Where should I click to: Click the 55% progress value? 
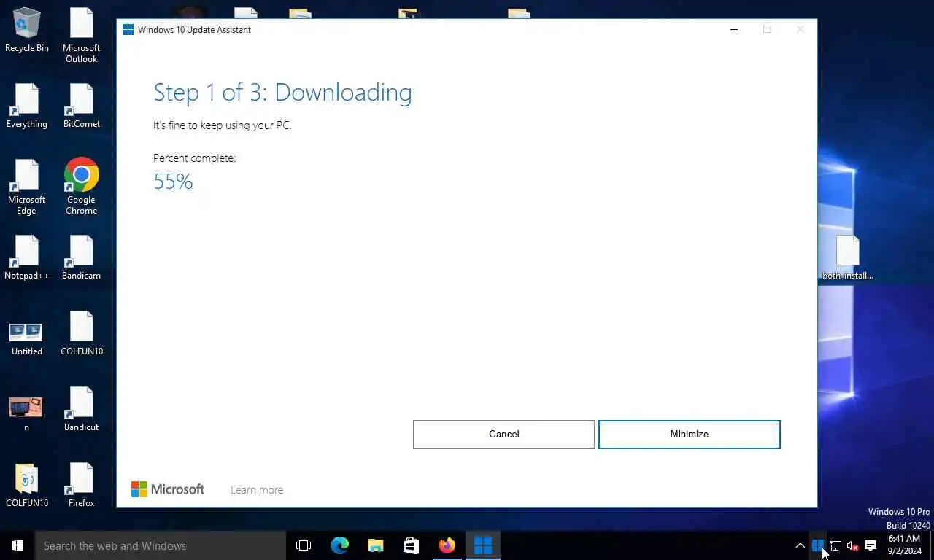click(173, 182)
